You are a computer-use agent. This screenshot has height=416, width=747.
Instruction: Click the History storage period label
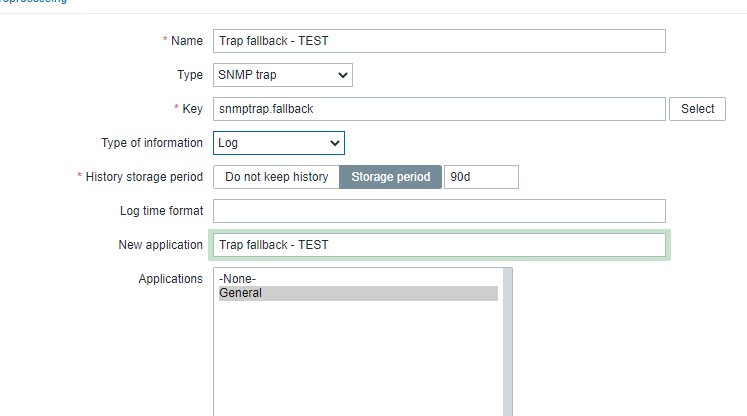144,177
